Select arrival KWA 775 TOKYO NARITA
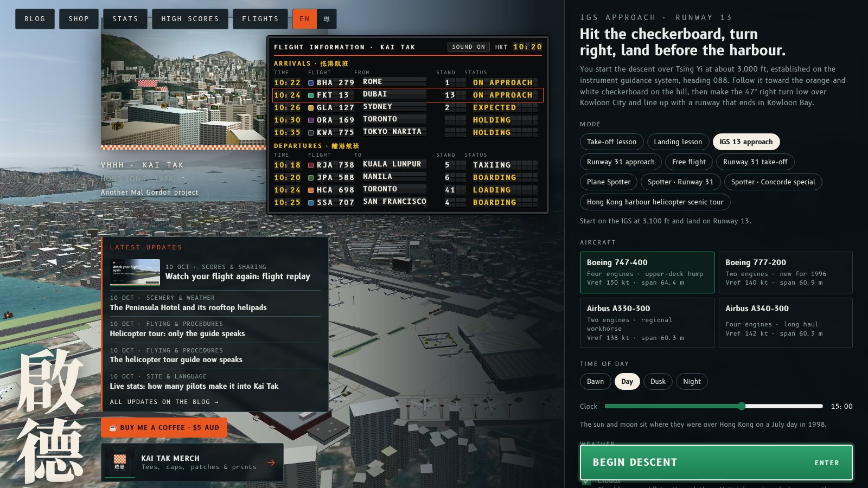The width and height of the screenshot is (868, 488). coord(407,132)
